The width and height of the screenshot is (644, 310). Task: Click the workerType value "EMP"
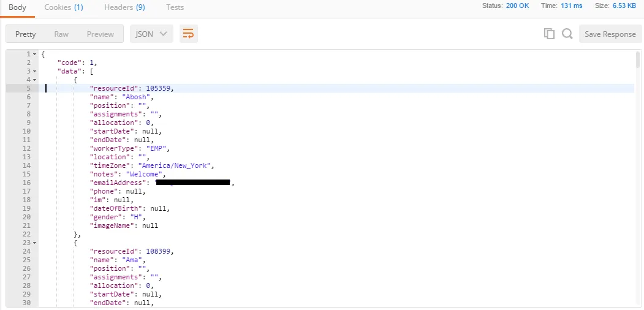[x=156, y=148]
